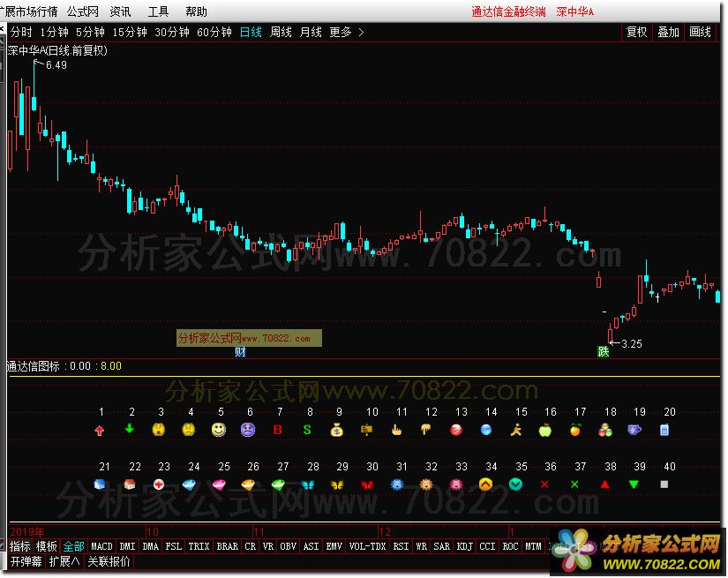This screenshot has width=728, height=578.
Task: Expand the 扩展 panel at bottom
Action: (64, 561)
